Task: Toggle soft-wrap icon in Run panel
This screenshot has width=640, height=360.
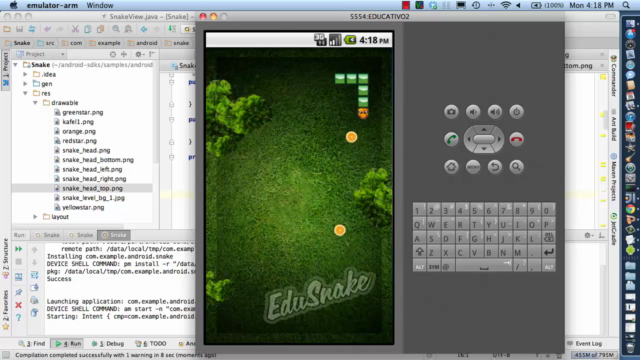Action: coord(34,275)
